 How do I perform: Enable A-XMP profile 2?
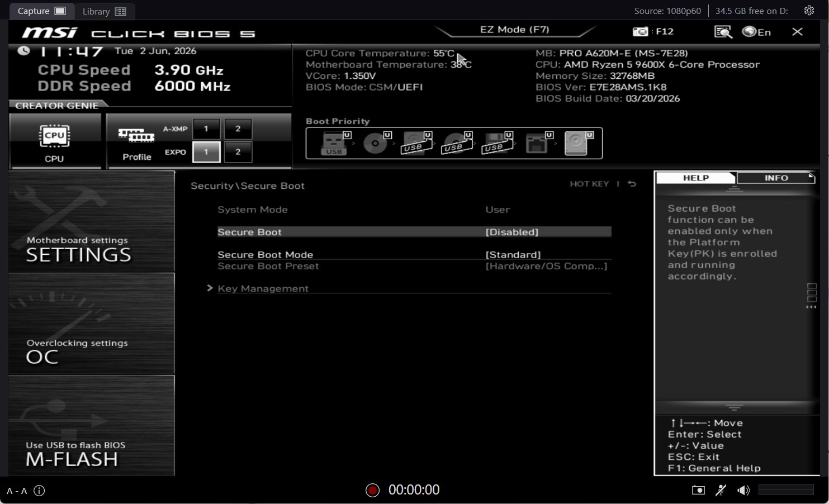pyautogui.click(x=238, y=129)
